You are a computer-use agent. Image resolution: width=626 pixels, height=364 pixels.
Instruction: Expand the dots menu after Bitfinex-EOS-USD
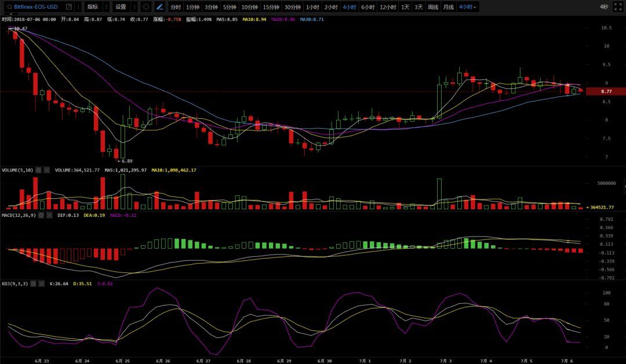pos(78,7)
